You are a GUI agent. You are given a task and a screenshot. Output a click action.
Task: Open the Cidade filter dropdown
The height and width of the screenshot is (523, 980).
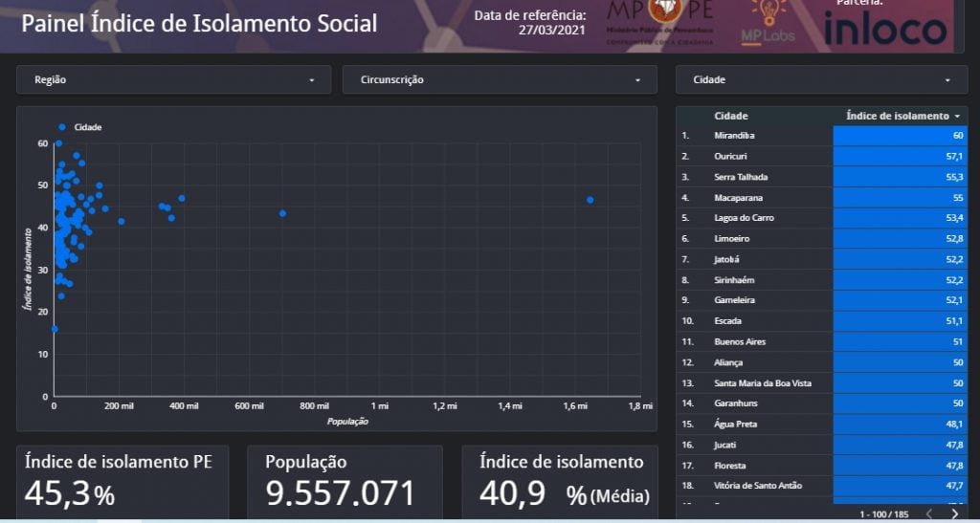823,80
